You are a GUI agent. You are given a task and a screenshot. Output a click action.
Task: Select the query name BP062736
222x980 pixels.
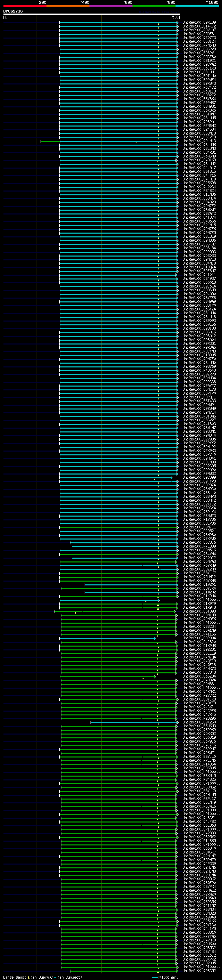13,11
